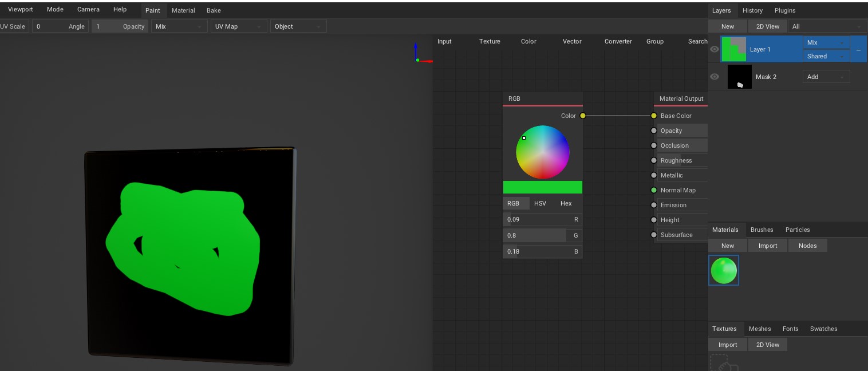The width and height of the screenshot is (868, 371).
Task: Open the Camera menu
Action: [x=88, y=10]
